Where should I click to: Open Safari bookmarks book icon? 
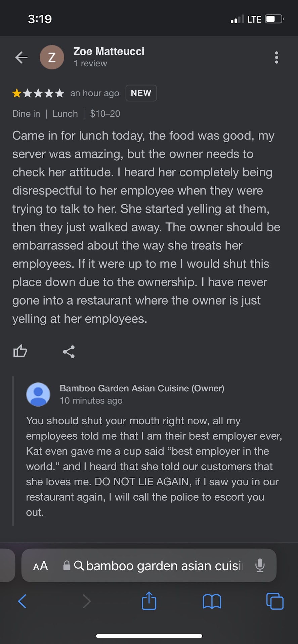[212, 601]
